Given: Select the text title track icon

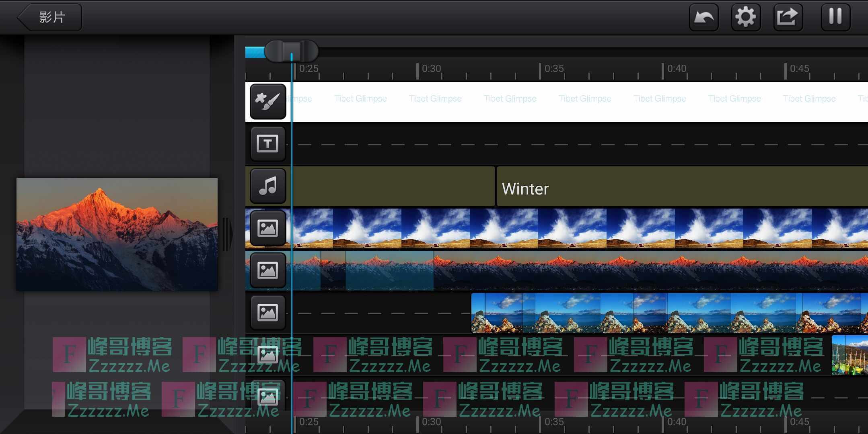Looking at the screenshot, I should coord(268,143).
